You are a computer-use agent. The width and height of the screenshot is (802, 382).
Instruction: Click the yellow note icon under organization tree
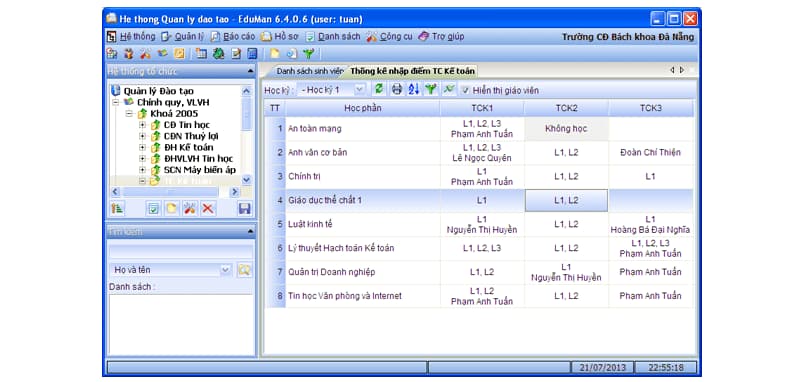click(171, 208)
